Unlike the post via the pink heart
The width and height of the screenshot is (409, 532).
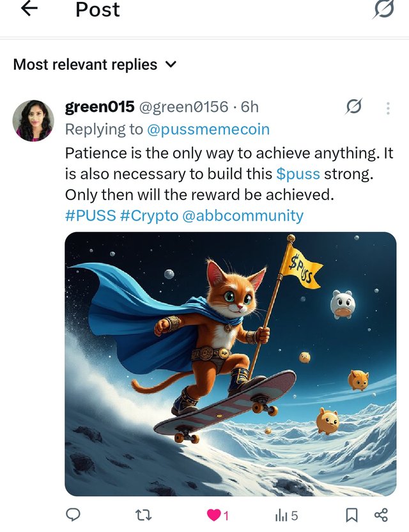(214, 515)
